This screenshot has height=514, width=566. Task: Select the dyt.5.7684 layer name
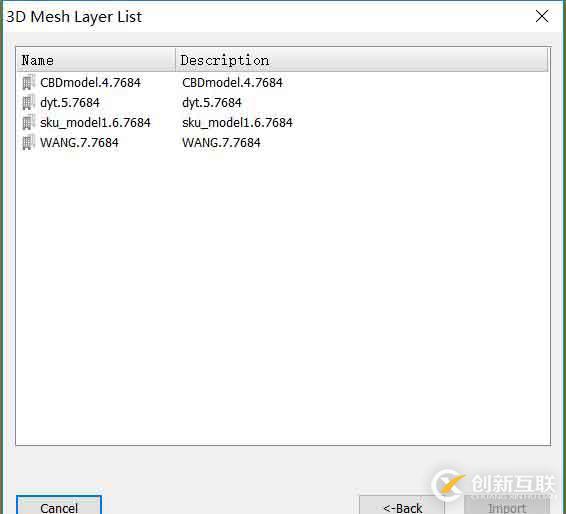click(x=70, y=103)
